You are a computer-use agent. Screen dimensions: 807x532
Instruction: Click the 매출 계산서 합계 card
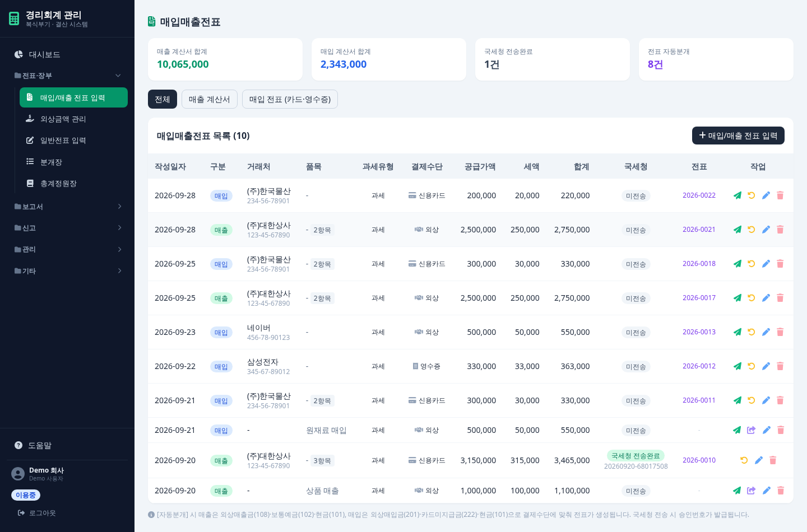pos(225,59)
